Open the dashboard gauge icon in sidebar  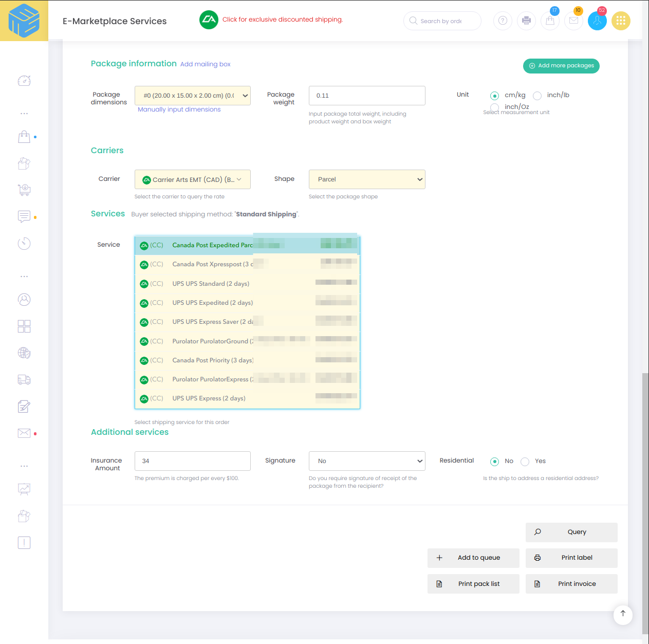[x=24, y=81]
